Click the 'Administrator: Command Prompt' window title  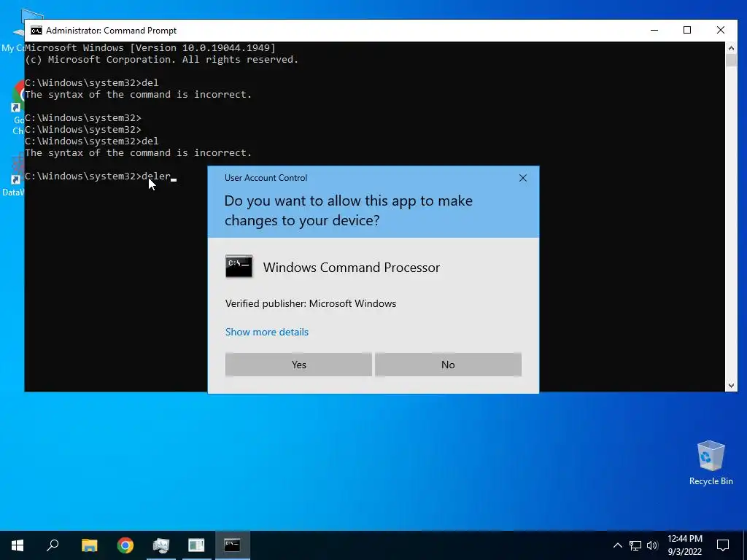click(x=111, y=31)
